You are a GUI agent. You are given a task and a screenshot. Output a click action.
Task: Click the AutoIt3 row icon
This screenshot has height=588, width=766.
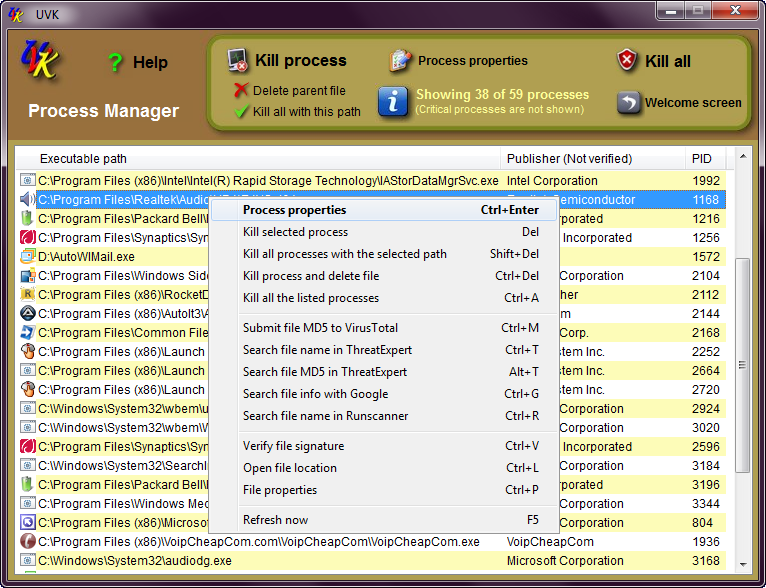[27, 314]
